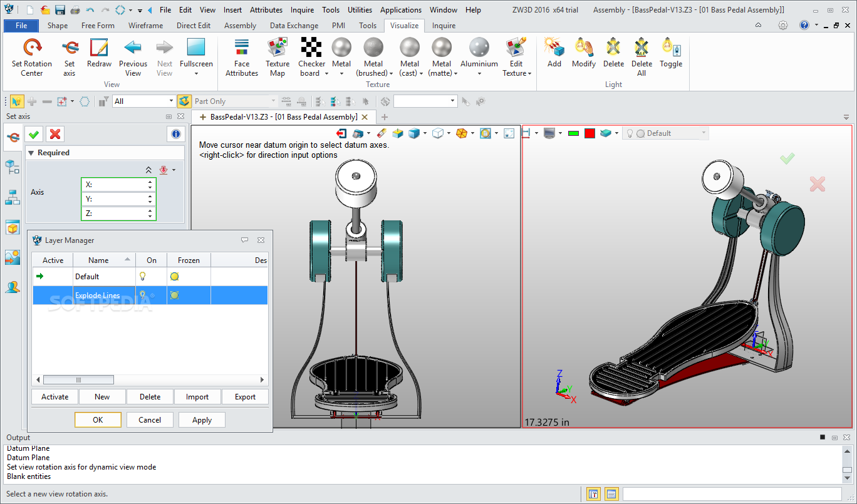Toggle Explode Lines layer on/off bulb
Viewport: 857px width, 504px height.
142,296
